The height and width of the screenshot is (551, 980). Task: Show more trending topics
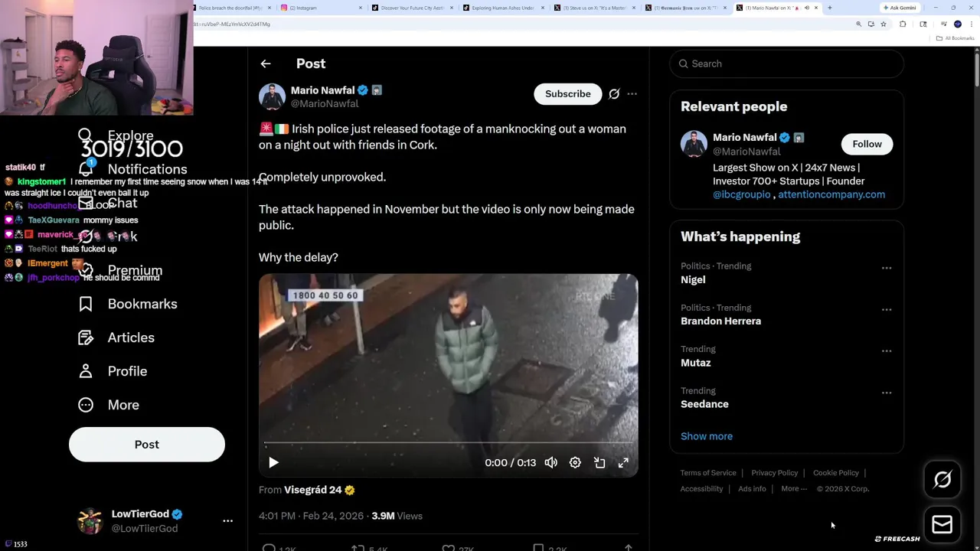tap(707, 436)
